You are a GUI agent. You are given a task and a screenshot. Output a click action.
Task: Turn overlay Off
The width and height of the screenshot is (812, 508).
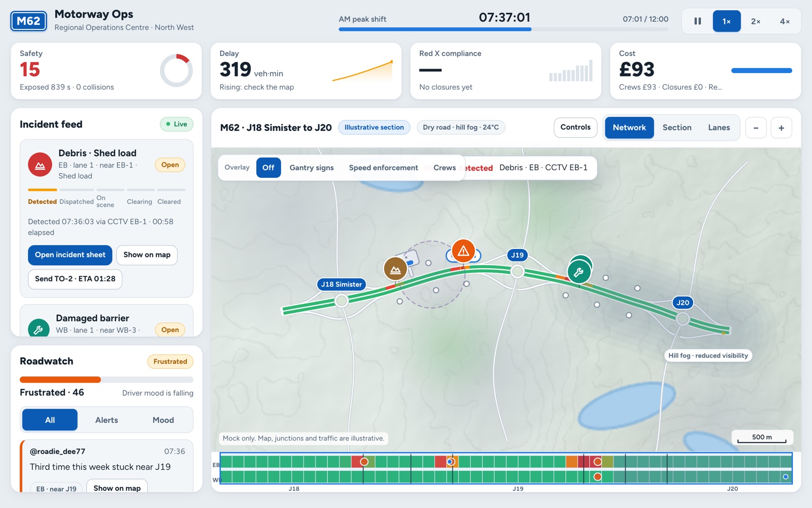[x=268, y=168]
